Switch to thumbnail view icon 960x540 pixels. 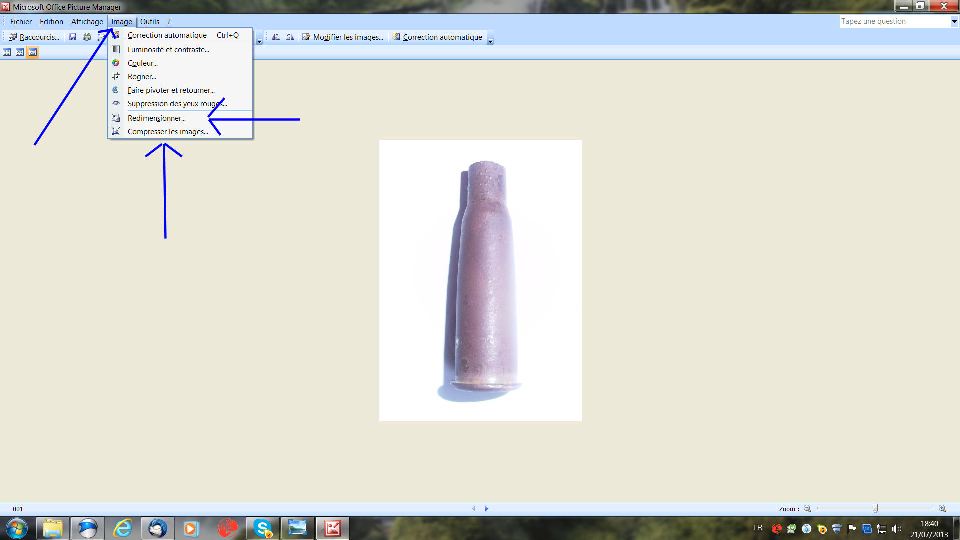7,53
